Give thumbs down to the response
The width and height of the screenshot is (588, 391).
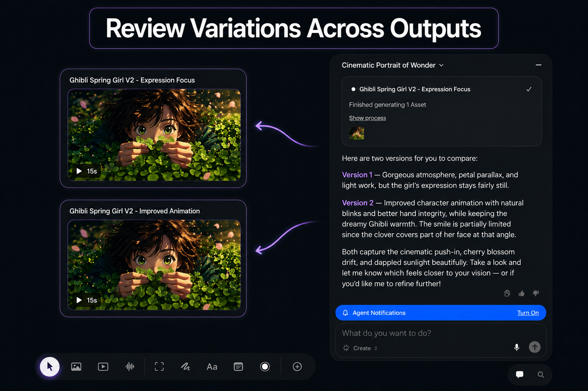(536, 293)
